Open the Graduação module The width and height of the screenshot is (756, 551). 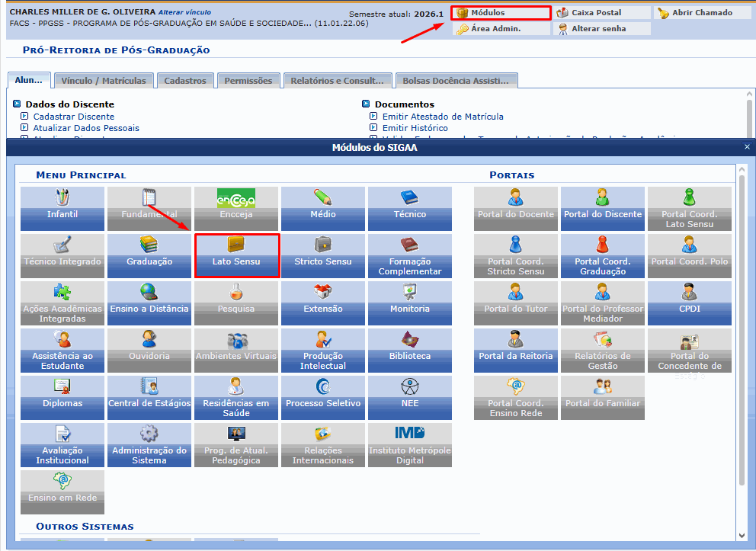[149, 256]
